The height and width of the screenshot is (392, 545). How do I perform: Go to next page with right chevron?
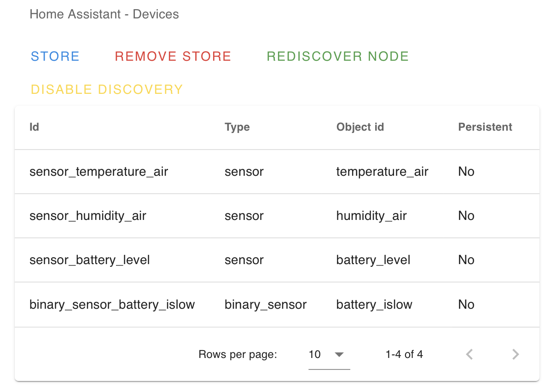click(516, 354)
